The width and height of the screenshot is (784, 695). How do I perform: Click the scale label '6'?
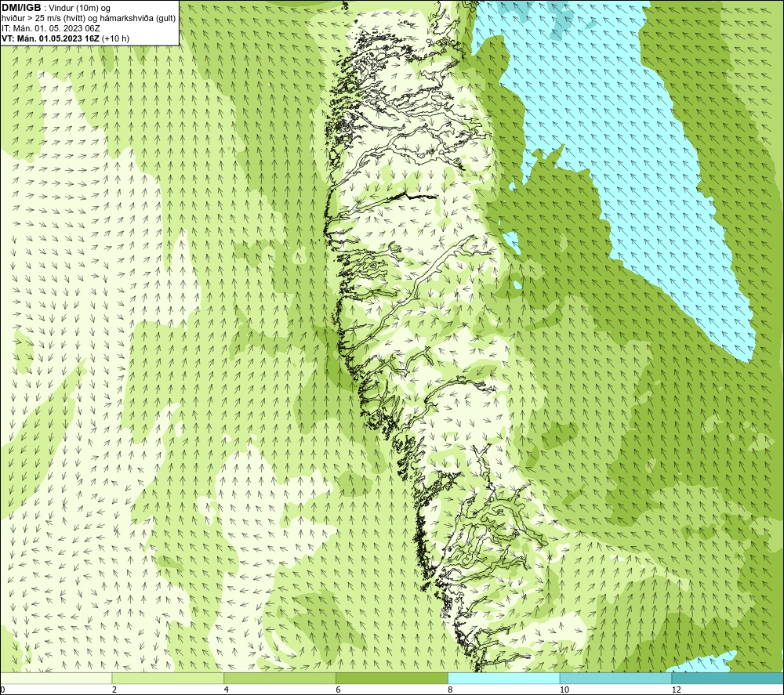(x=339, y=690)
